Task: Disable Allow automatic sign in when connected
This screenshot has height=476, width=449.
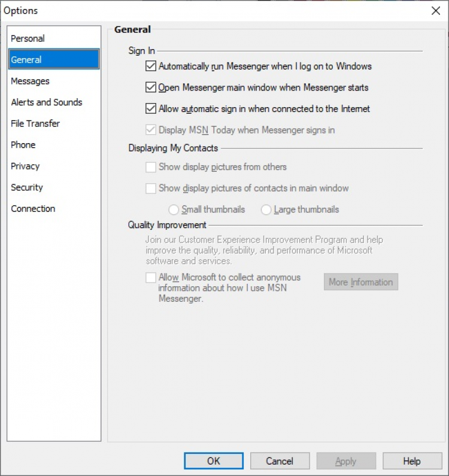Action: tap(151, 109)
